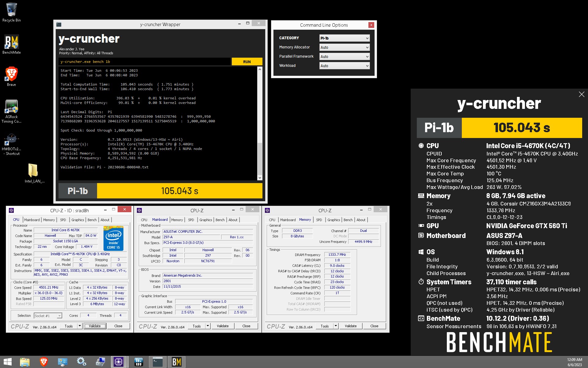Viewport: 588px width, 368px height.
Task: Click Validate in CPU-Z sradBh window
Action: click(95, 326)
